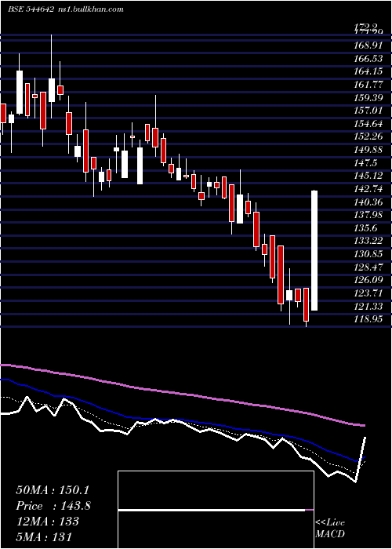Click the 152.26 price axis label
Screen dimensions: 392x549
tap(368, 136)
